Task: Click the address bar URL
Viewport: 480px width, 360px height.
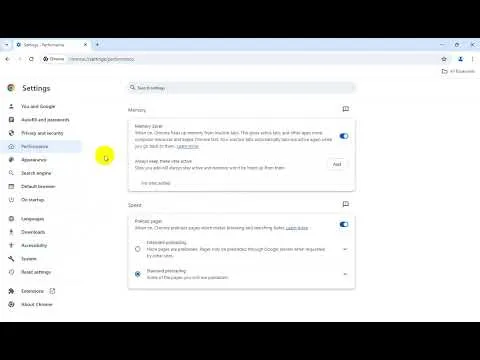Action: pos(101,59)
